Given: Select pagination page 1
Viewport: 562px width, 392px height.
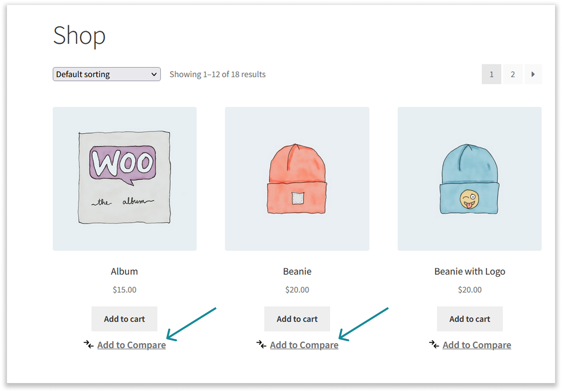Looking at the screenshot, I should pyautogui.click(x=491, y=74).
